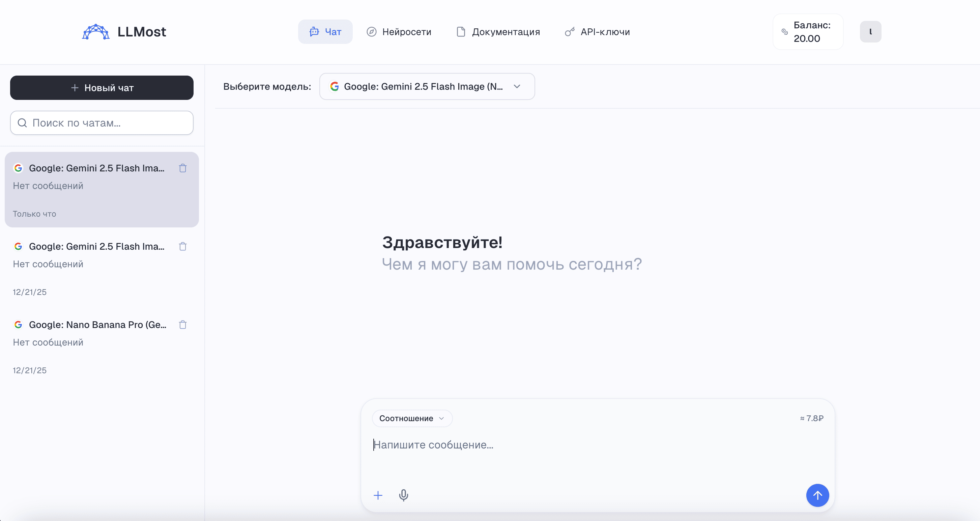Click the Чем я могу вам помочь text
This screenshot has height=521, width=980.
[512, 264]
